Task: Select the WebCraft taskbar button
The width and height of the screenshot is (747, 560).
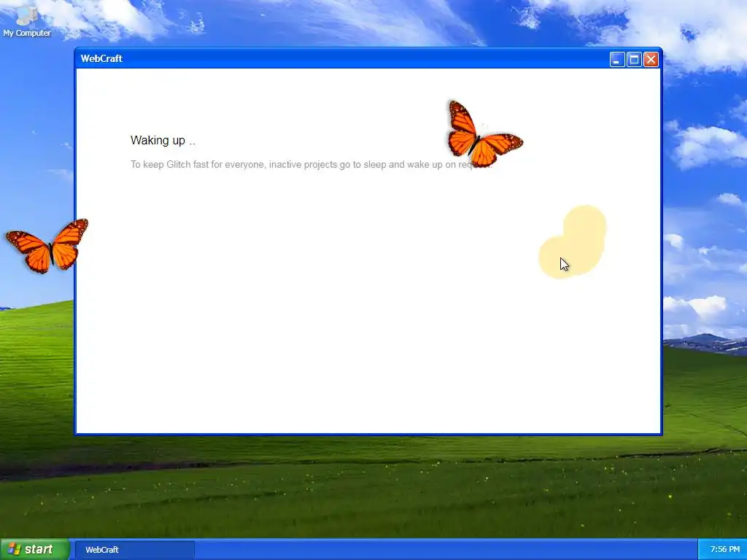Action: (x=135, y=550)
